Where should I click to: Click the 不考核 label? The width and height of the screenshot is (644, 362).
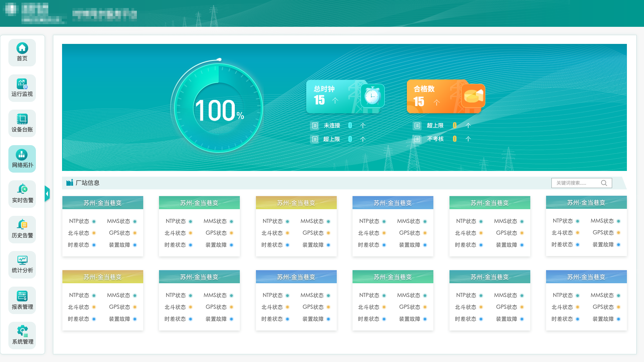[435, 139]
